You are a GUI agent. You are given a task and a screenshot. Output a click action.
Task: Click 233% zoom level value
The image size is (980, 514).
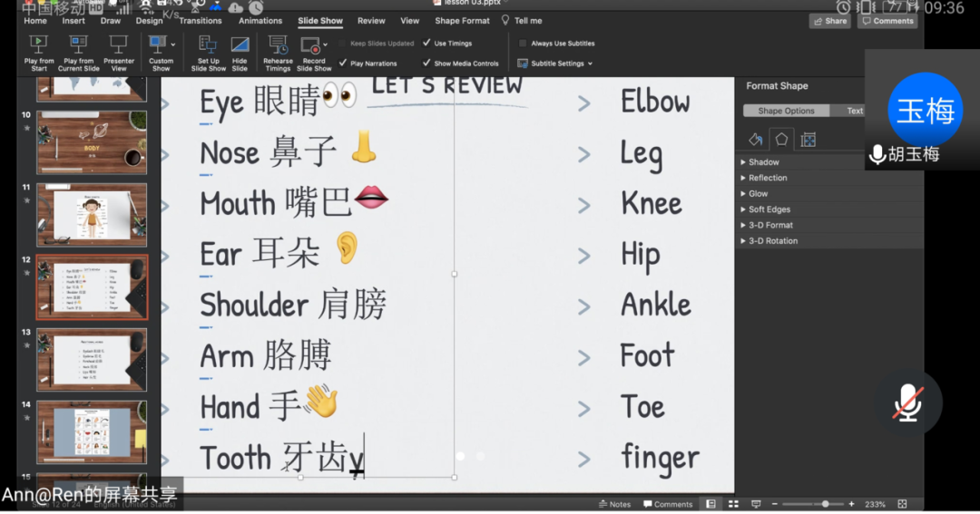click(875, 504)
